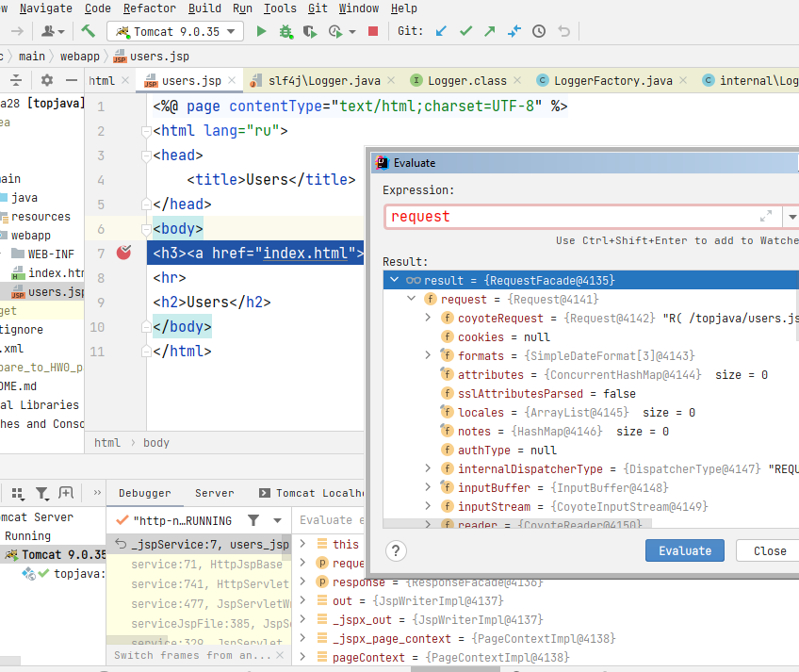
Task: Open the Git menu
Action: coord(318,8)
